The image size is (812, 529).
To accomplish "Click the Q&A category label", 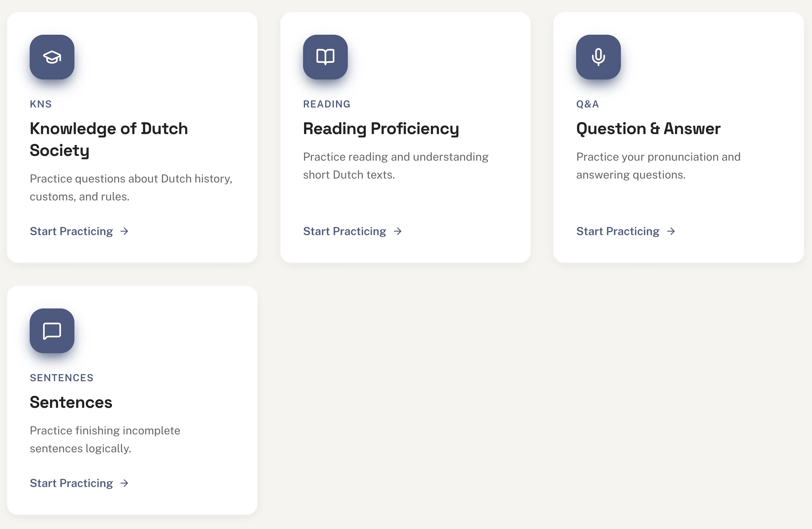I will pyautogui.click(x=588, y=104).
